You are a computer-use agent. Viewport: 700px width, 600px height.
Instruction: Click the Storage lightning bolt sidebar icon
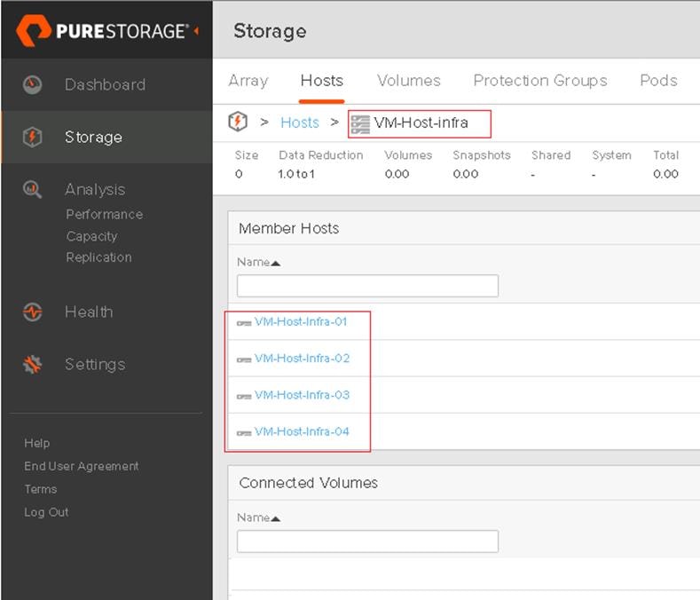click(33, 138)
